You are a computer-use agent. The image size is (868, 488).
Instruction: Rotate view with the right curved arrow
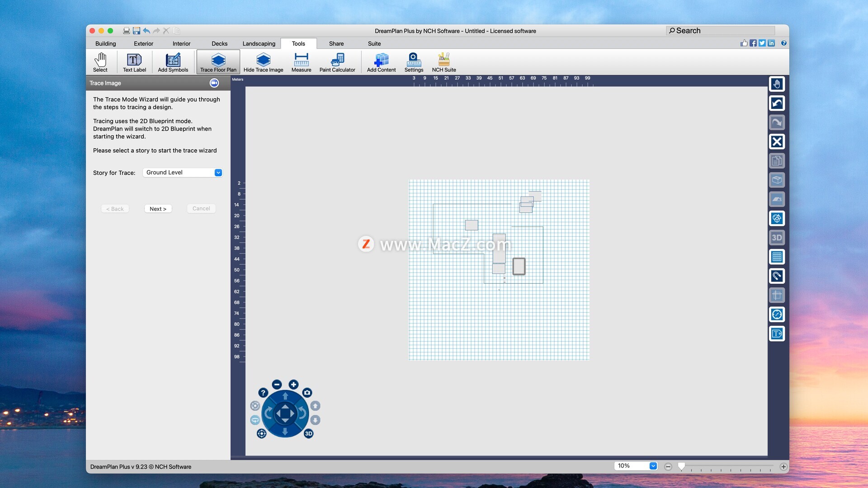(x=302, y=413)
